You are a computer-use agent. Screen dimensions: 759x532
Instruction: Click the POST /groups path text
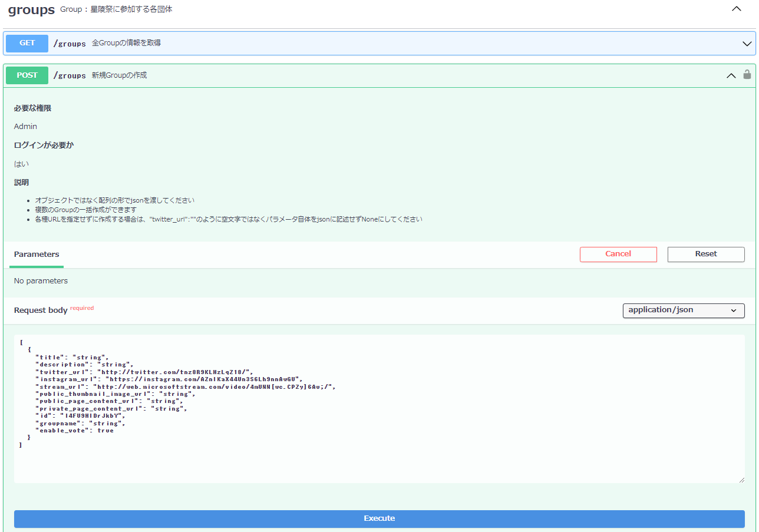pos(70,75)
